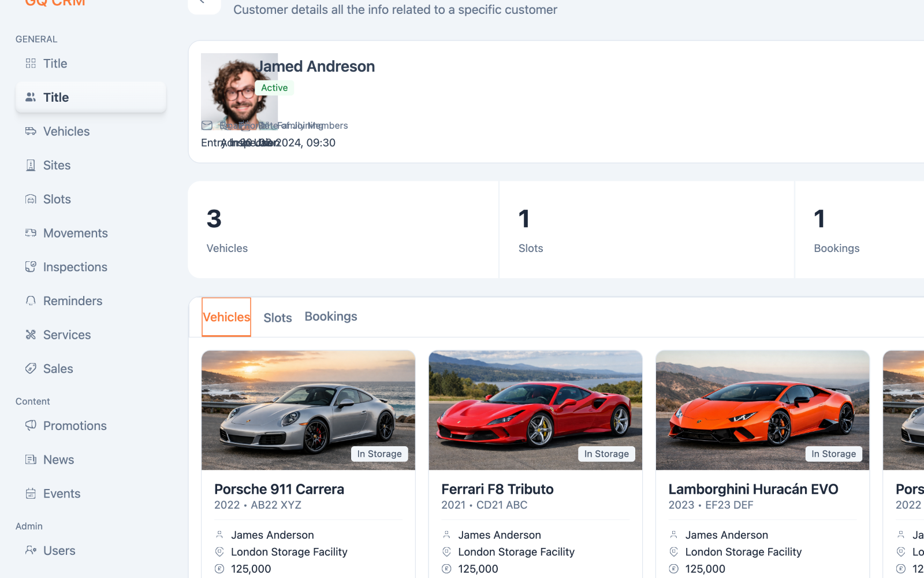This screenshot has width=924, height=578.
Task: Switch to the Bookings tab
Action: (x=331, y=317)
